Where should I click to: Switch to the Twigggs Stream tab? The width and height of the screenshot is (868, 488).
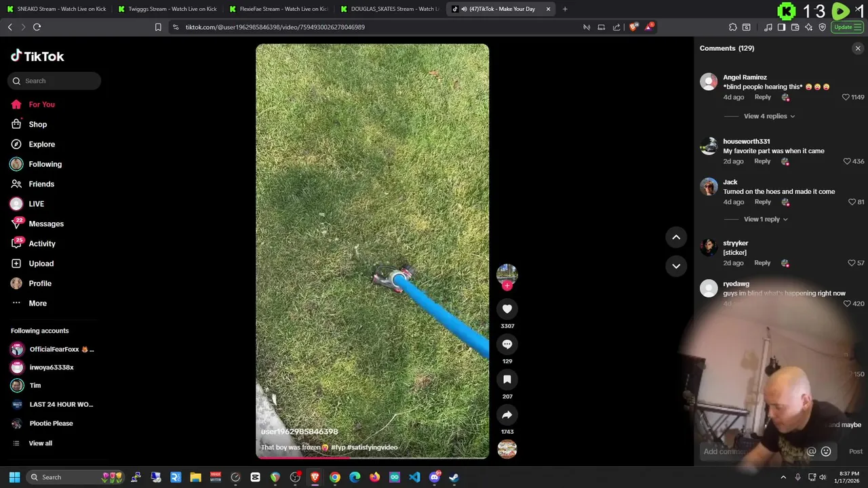[167, 9]
